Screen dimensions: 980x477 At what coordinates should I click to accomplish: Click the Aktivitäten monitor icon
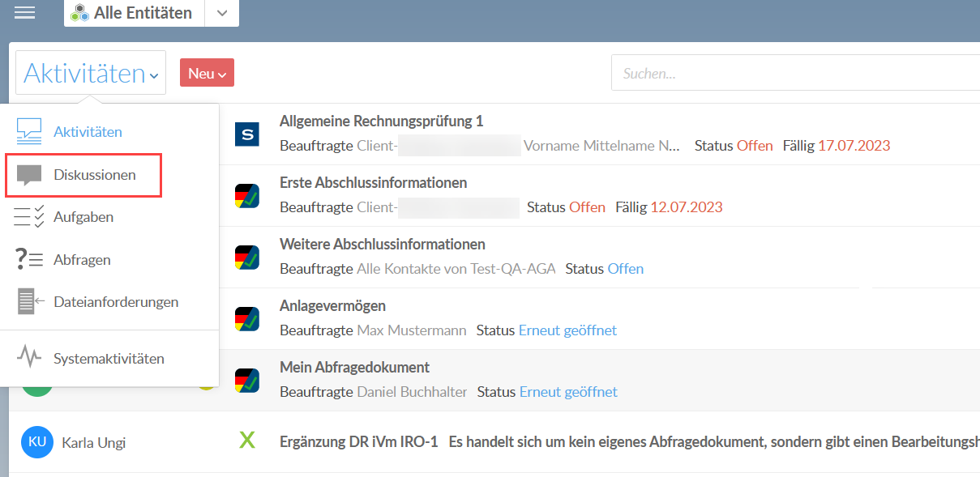tap(29, 131)
